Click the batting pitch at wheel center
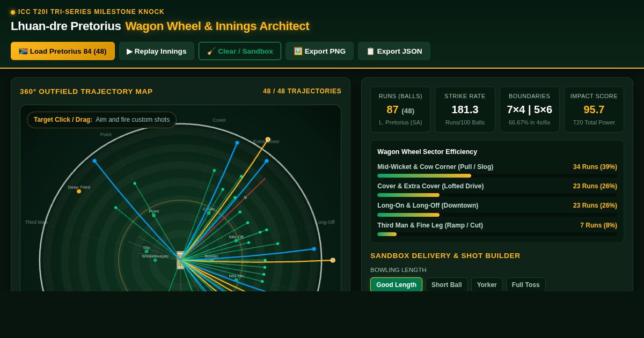Screen dimensions: 644x338 click(180, 260)
